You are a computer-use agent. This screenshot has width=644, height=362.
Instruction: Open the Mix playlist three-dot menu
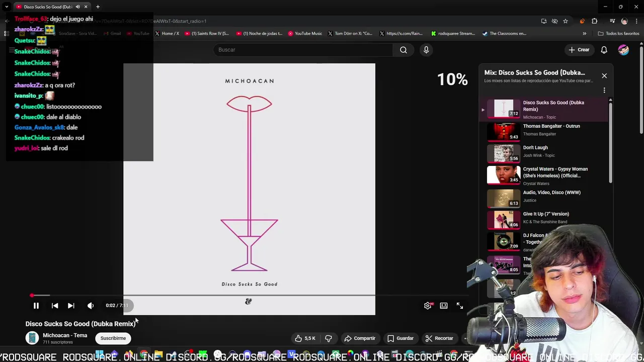(x=604, y=90)
